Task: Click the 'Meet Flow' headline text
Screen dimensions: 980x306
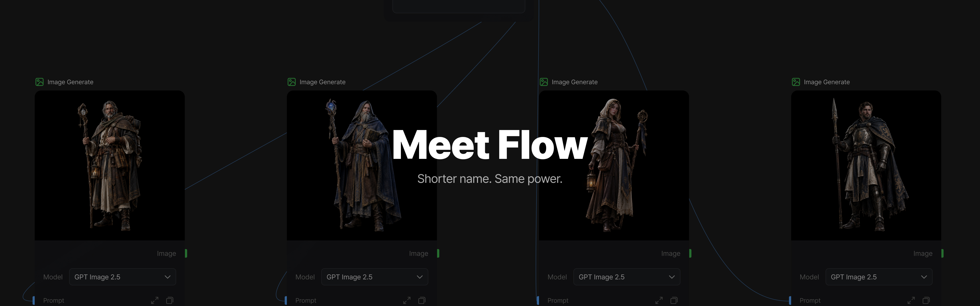Action: click(x=490, y=144)
